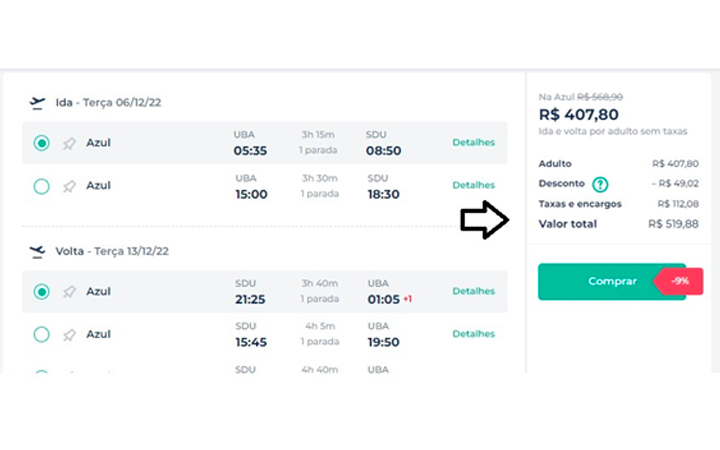This screenshot has width=720, height=450.
Task: Click the red -9% discount badge
Action: tap(679, 281)
